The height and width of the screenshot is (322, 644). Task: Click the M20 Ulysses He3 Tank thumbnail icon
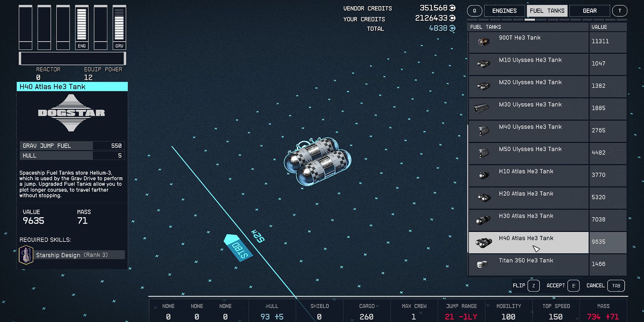pyautogui.click(x=483, y=87)
